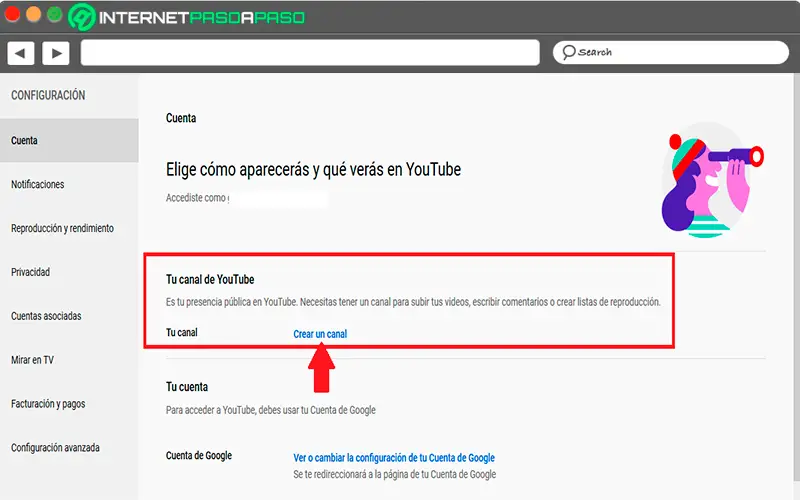Click the green maximize window dot
800x500 pixels.
click(55, 14)
